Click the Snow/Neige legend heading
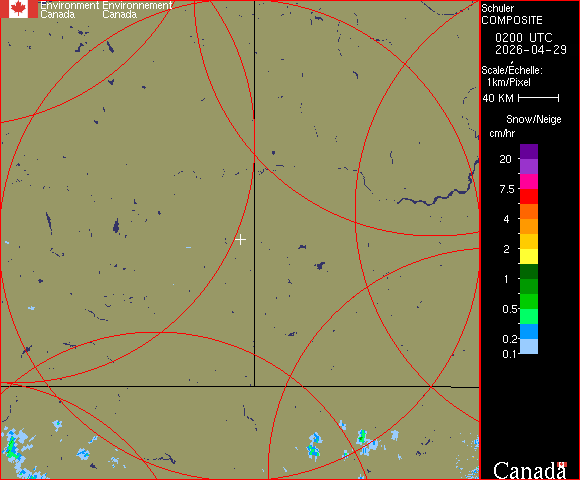 533,119
